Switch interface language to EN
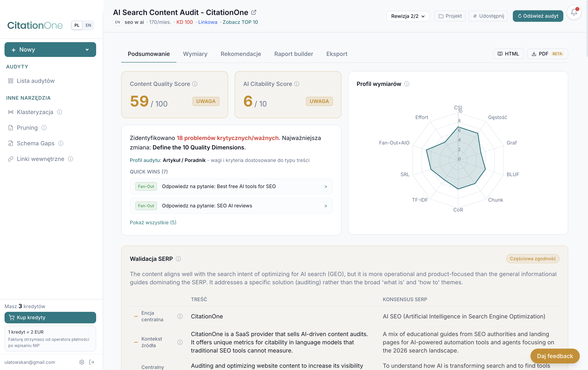The height and width of the screenshot is (370, 588). tap(88, 25)
